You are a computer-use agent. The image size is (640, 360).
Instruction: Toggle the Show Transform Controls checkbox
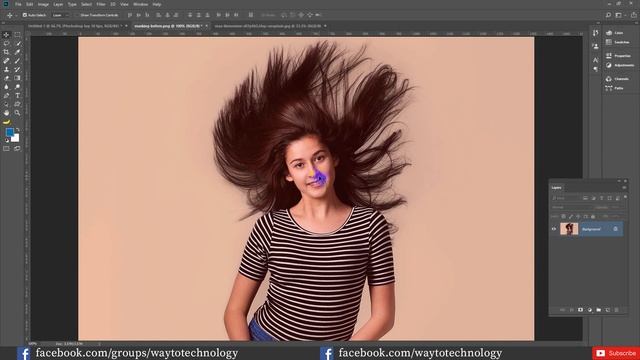(77, 15)
